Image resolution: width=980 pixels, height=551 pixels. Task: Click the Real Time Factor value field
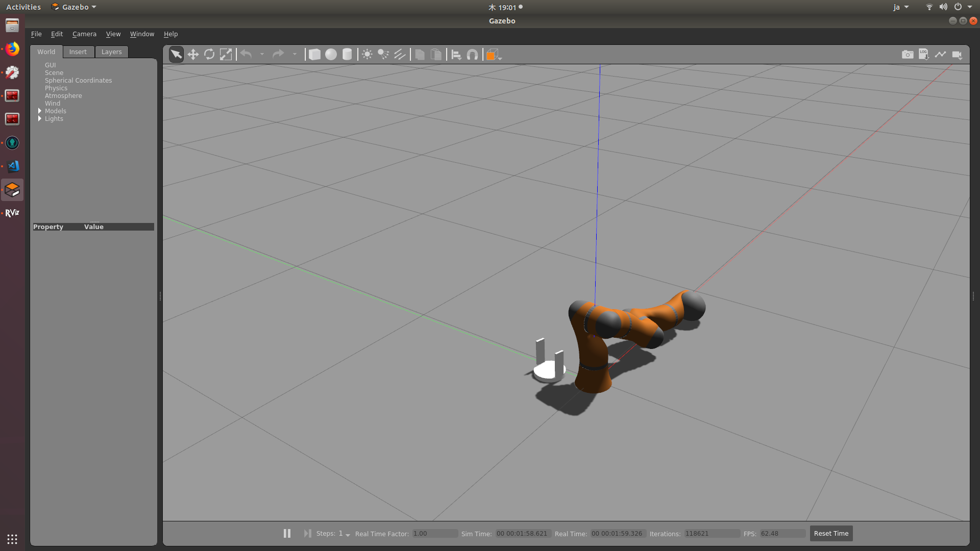click(x=435, y=534)
